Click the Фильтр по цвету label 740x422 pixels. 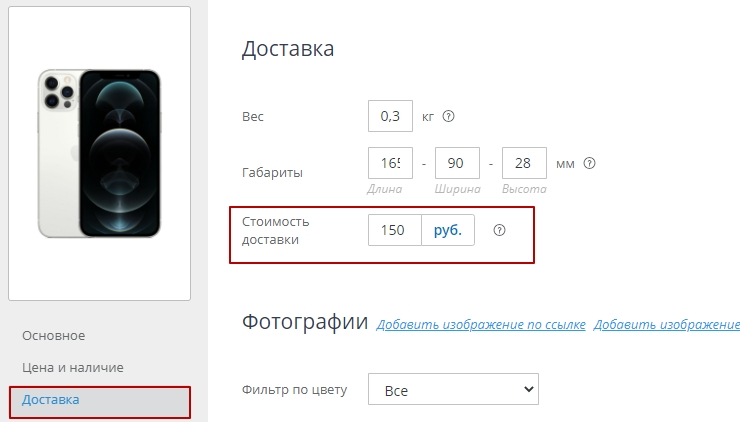[x=295, y=389]
